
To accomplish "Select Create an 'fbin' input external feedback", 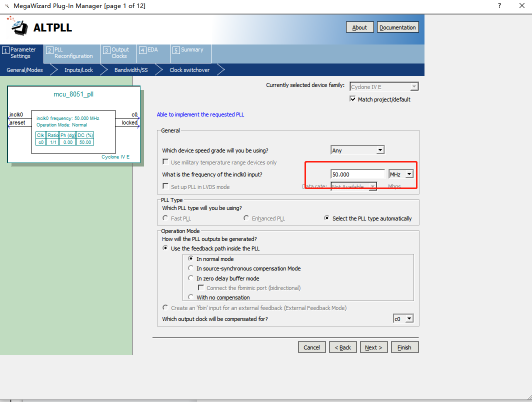I will coord(165,307).
